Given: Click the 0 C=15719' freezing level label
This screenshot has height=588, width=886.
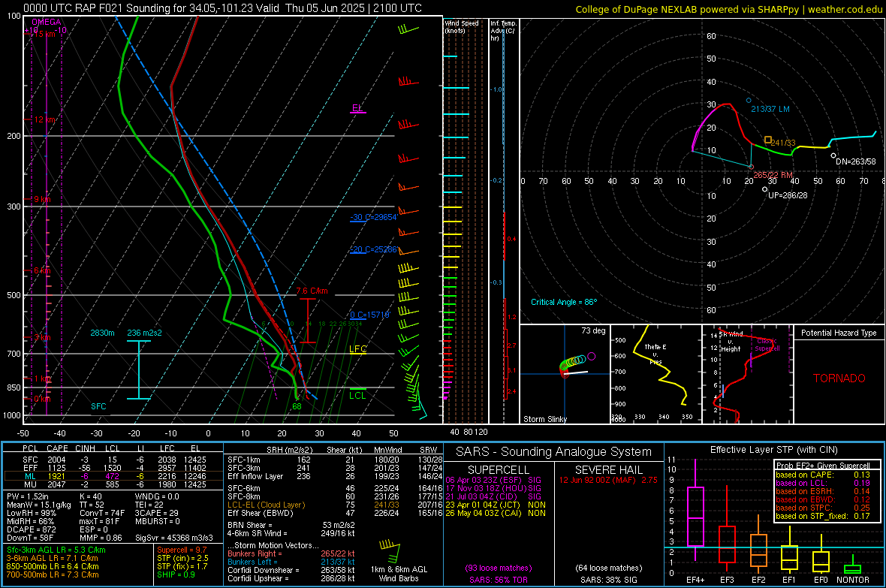Looking at the screenshot, I should click(x=369, y=315).
